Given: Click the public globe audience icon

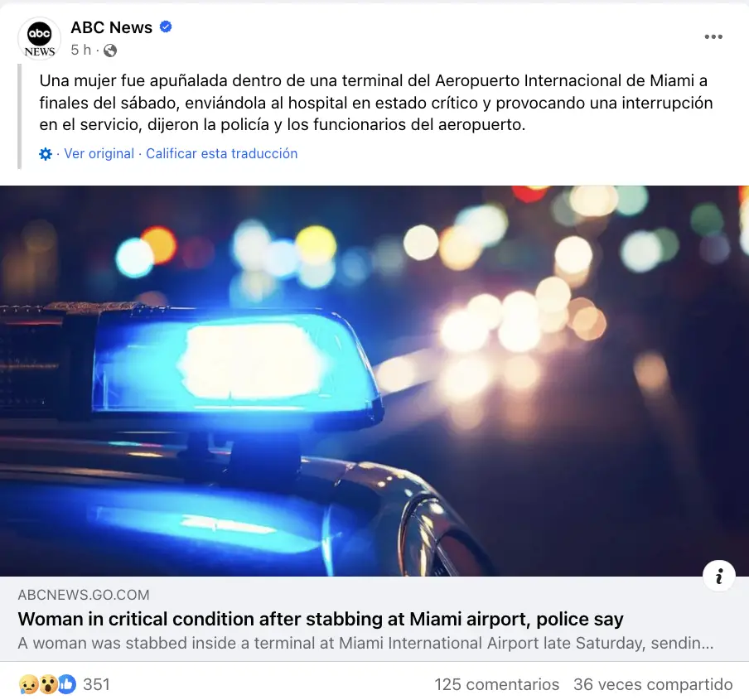Looking at the screenshot, I should point(110,51).
